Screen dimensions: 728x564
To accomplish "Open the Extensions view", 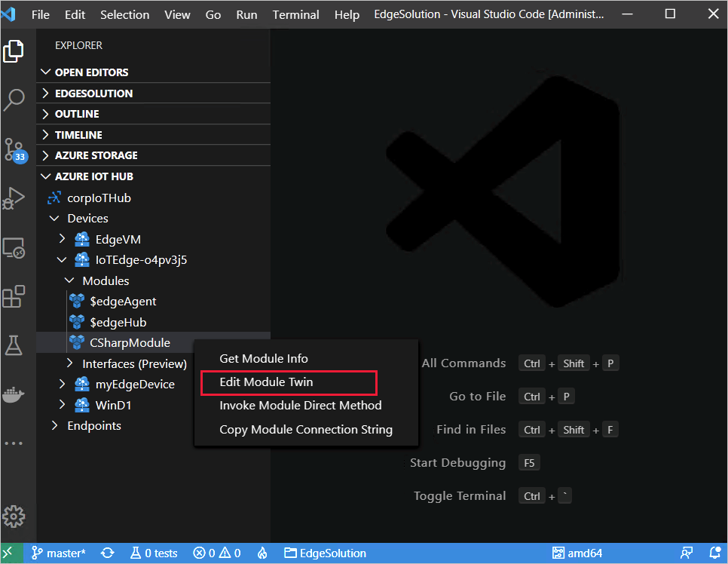I will click(15, 296).
